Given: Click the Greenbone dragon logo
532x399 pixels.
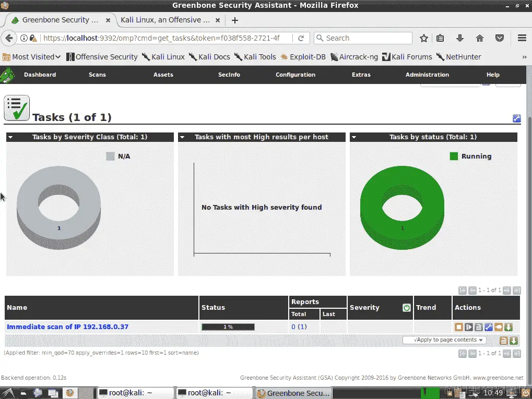Looking at the screenshot, I should tap(7, 75).
